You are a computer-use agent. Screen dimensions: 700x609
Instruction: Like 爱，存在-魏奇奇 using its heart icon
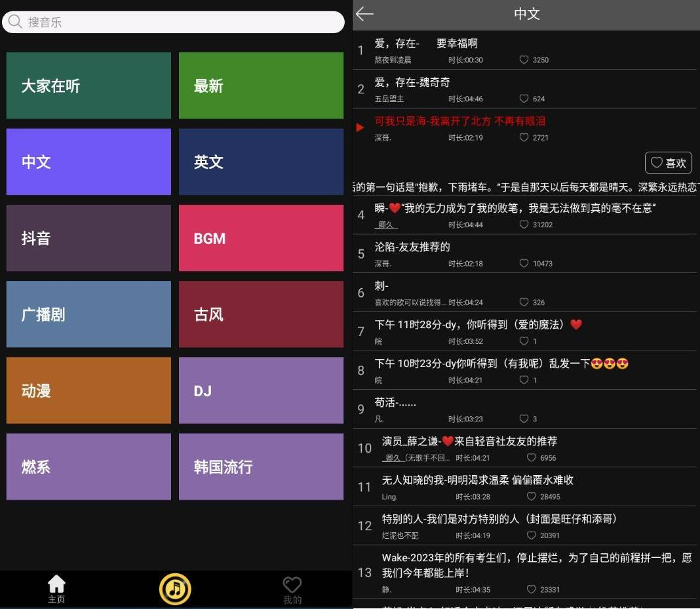pyautogui.click(x=524, y=99)
